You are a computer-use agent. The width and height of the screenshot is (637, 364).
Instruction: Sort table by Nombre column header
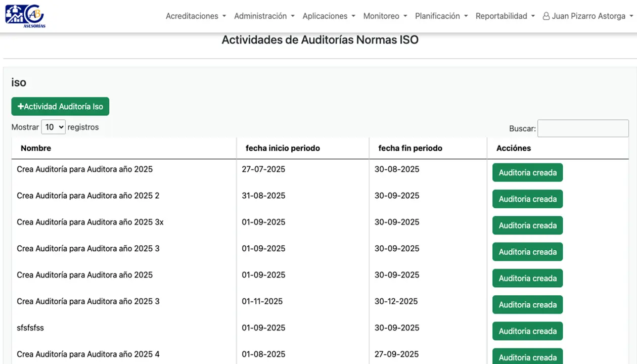[36, 148]
